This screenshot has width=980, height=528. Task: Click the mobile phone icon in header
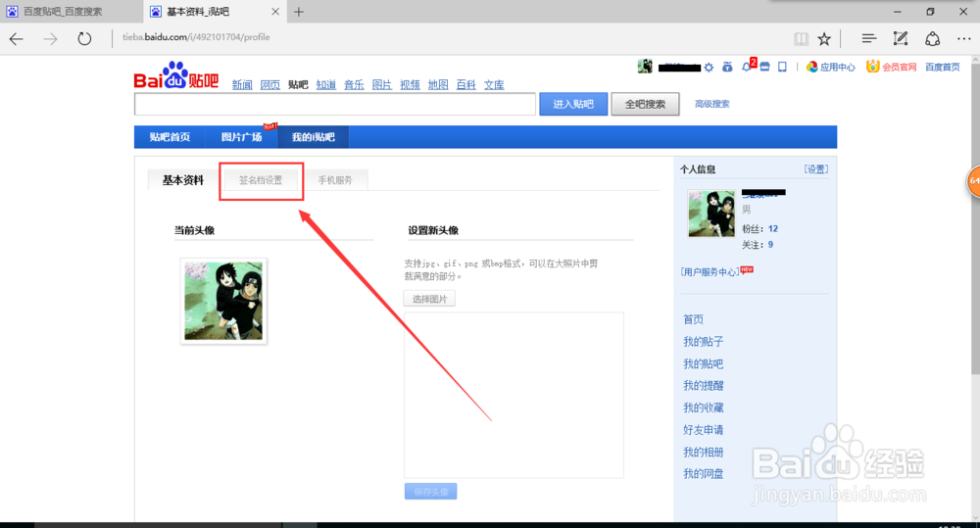click(x=782, y=67)
